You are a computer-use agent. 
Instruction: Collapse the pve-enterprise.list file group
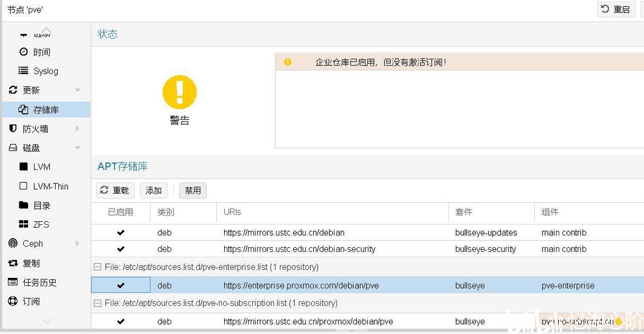coord(97,267)
